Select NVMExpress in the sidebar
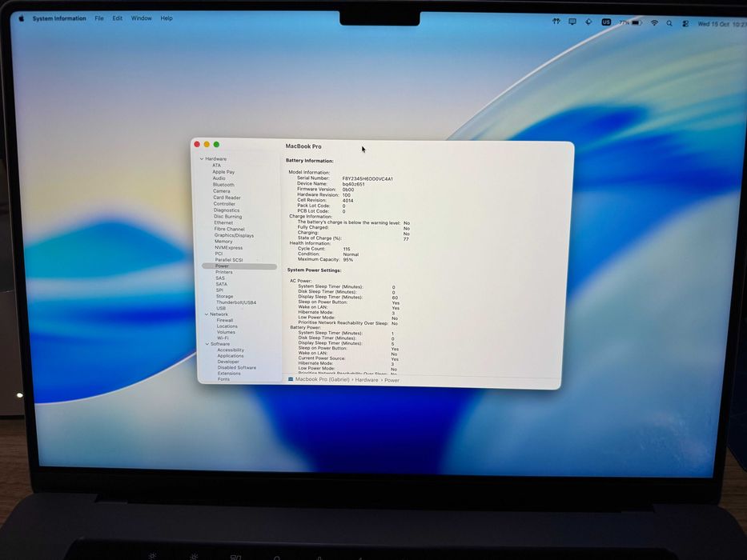747x560 pixels. (x=229, y=248)
